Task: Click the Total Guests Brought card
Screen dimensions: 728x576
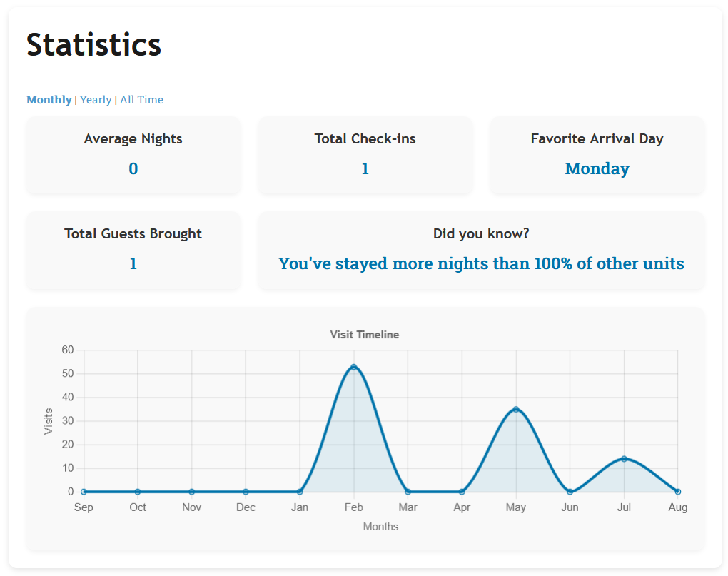Action: point(133,250)
